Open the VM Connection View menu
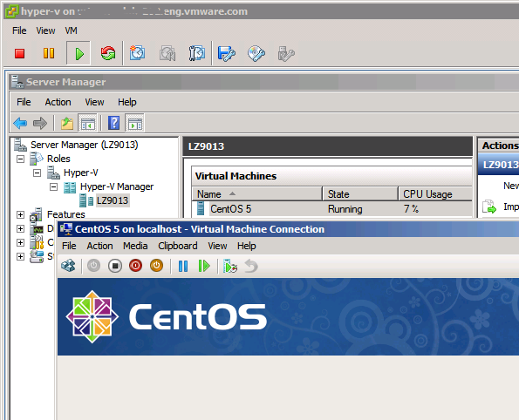Viewport: 519px width, 420px height. [x=217, y=246]
